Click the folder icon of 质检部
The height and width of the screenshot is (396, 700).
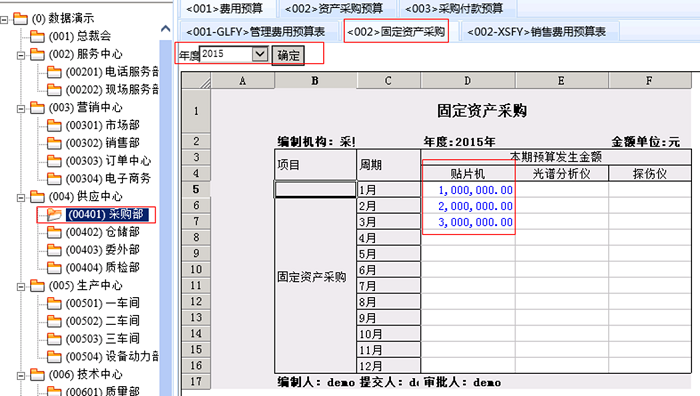pyautogui.click(x=54, y=267)
